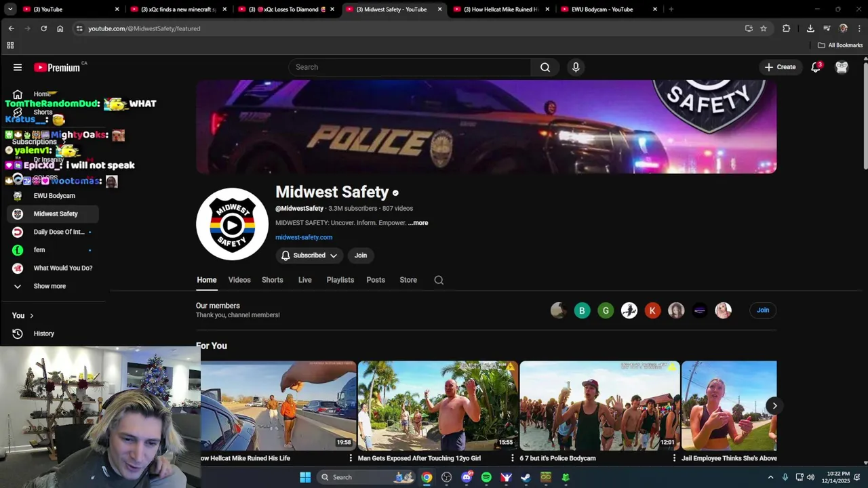Image resolution: width=868 pixels, height=488 pixels.
Task: Click the Join button beside Subscribed
Action: coord(361,256)
